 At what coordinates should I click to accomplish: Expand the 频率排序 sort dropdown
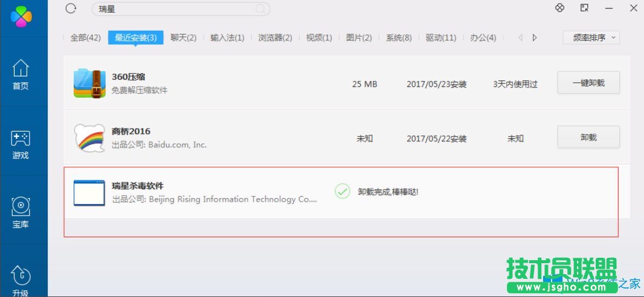[x=591, y=38]
